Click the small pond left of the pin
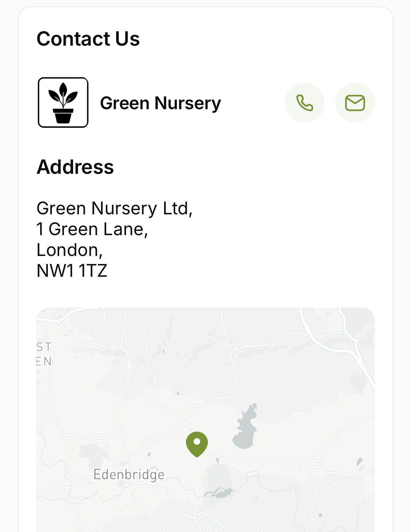 point(149,455)
